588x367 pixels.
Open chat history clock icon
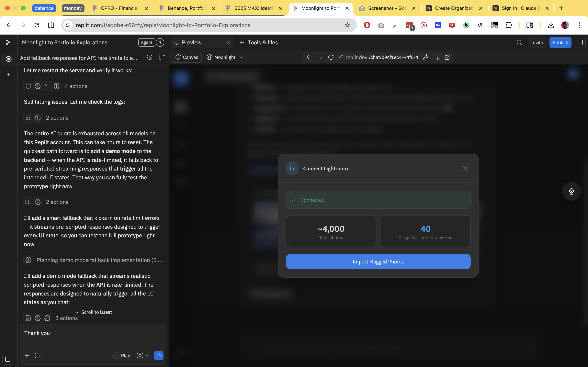click(x=150, y=57)
